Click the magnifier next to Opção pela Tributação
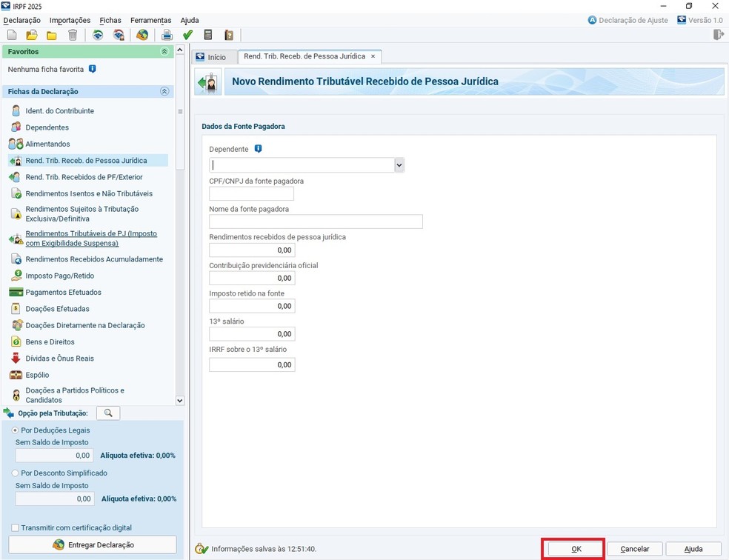Viewport: 729px width, 560px height. [108, 413]
